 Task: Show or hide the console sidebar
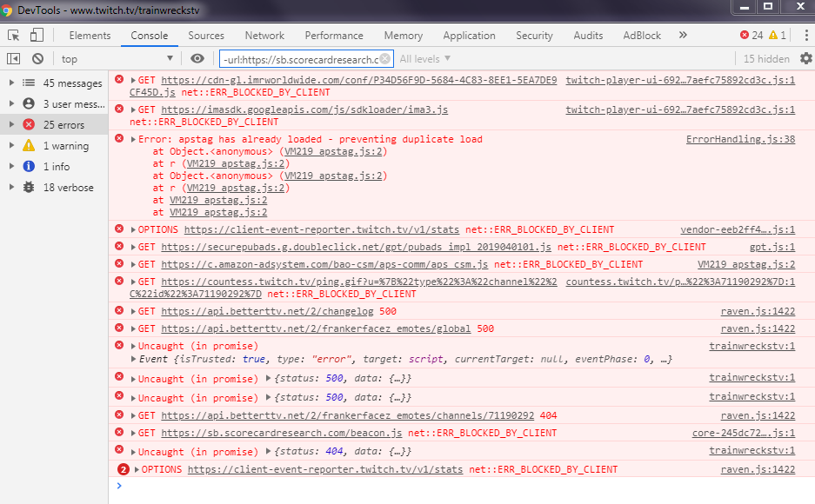[x=14, y=58]
